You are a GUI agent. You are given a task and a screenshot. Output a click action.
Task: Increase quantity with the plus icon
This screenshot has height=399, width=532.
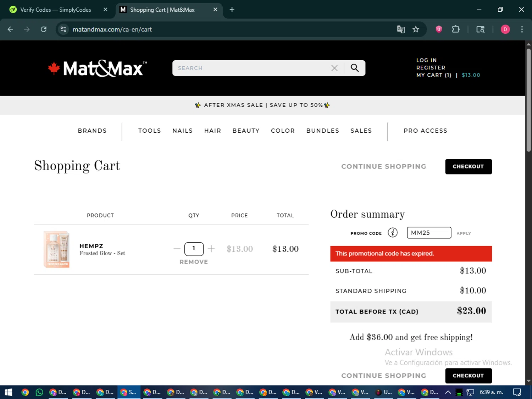[x=211, y=249]
